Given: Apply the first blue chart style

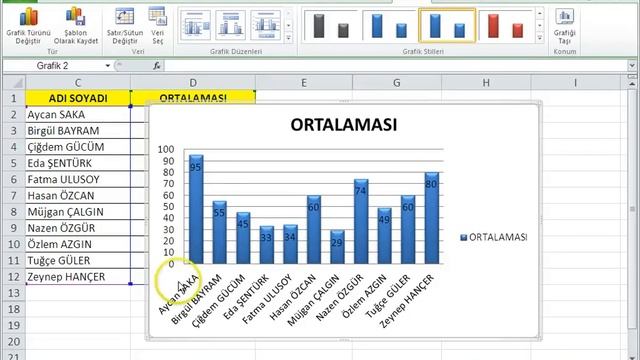Looking at the screenshot, I should [x=389, y=26].
